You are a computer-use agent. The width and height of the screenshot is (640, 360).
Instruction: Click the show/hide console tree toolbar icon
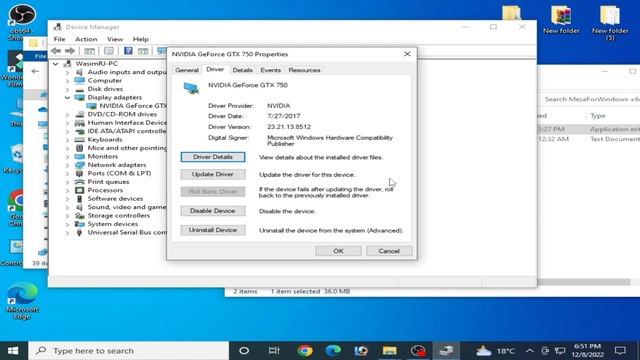(x=89, y=51)
